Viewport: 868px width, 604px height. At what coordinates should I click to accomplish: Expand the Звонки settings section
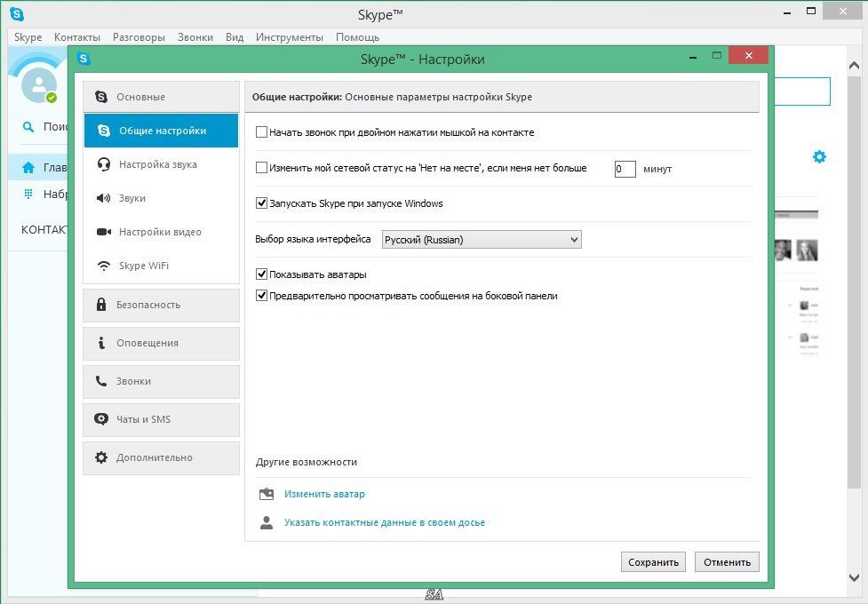(161, 381)
